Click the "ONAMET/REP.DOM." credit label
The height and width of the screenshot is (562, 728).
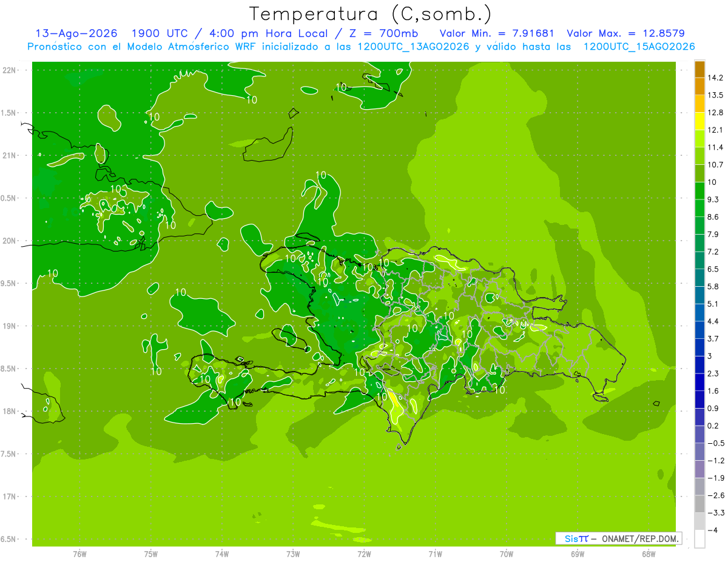pos(639,538)
